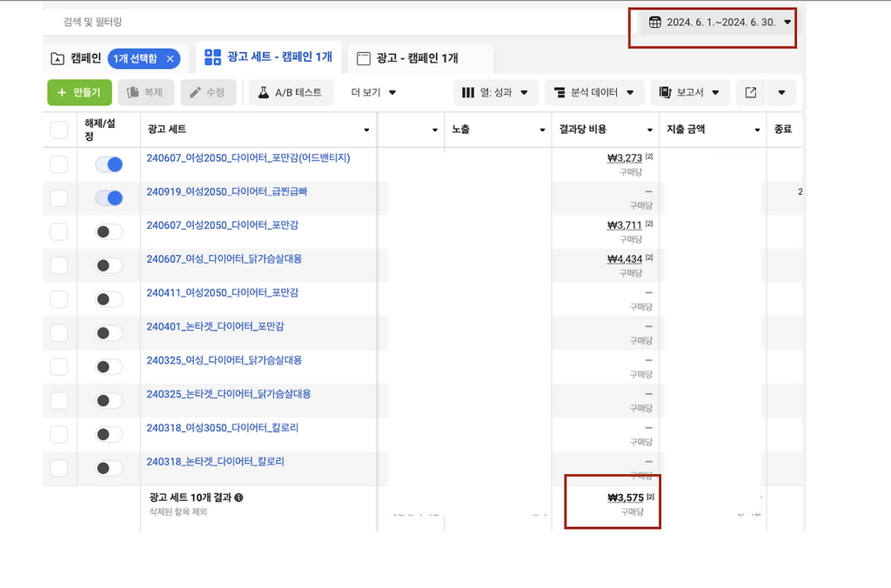891x588 pixels.
Task: Click the ad window icon beside 광고
Action: (x=363, y=58)
